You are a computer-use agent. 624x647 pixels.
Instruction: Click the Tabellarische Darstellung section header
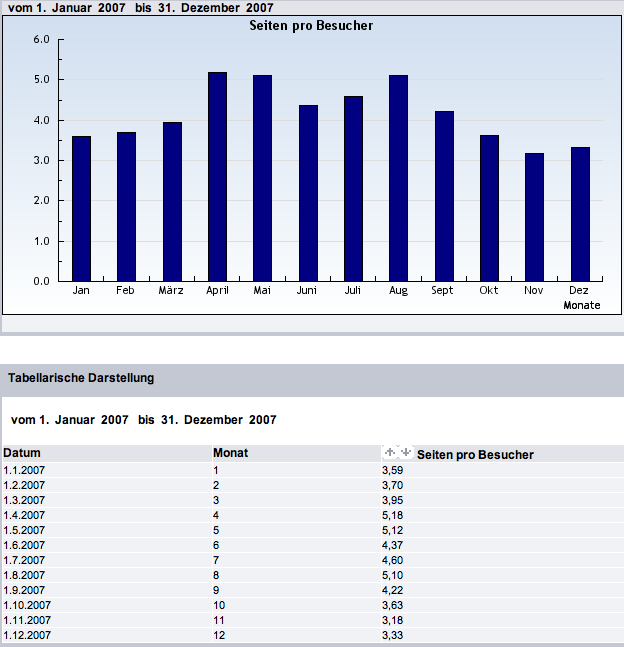point(80,378)
